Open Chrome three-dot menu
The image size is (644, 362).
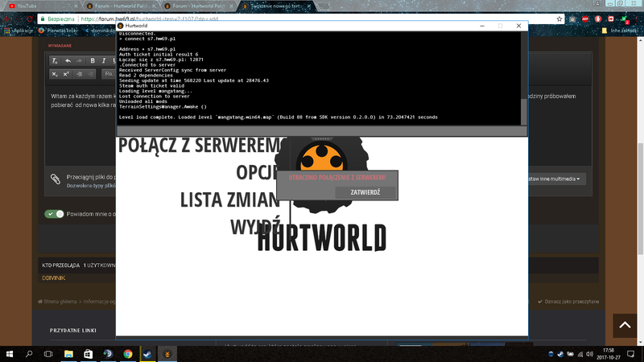(638, 19)
